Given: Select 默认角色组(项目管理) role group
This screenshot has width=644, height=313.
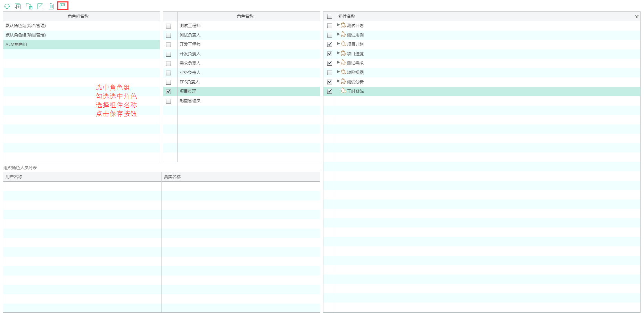Looking at the screenshot, I should (x=26, y=35).
